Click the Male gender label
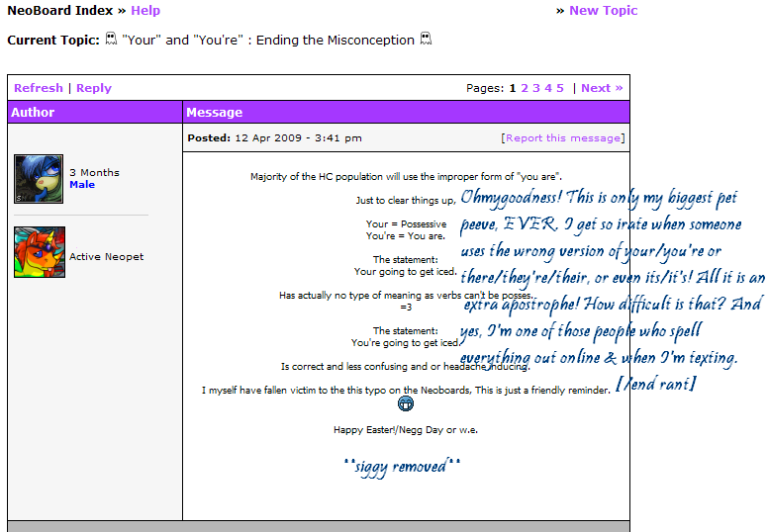 click(82, 185)
